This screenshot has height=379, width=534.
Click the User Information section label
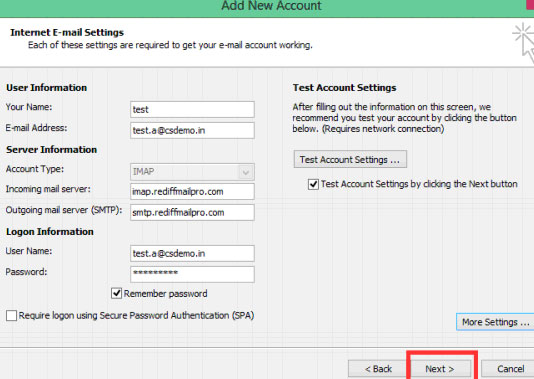point(46,88)
